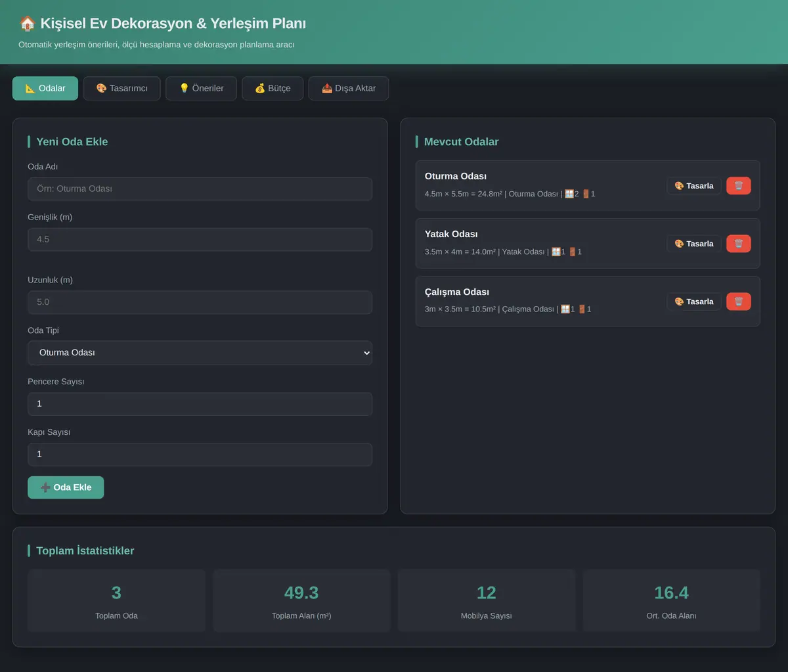Screen dimensions: 788x672
Task: Click the Yeni Oda Ekle heading
Action: pos(72,142)
